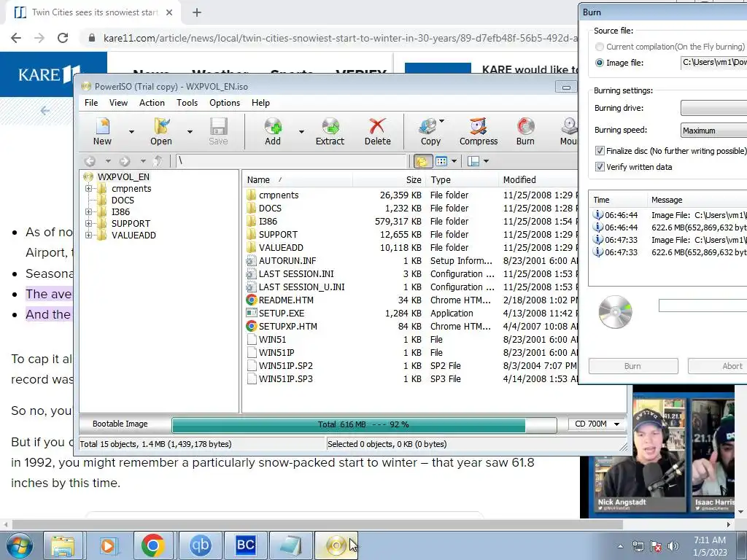Viewport: 747px width, 560px height.
Task: Open the View menu in PowerISO
Action: 118,103
